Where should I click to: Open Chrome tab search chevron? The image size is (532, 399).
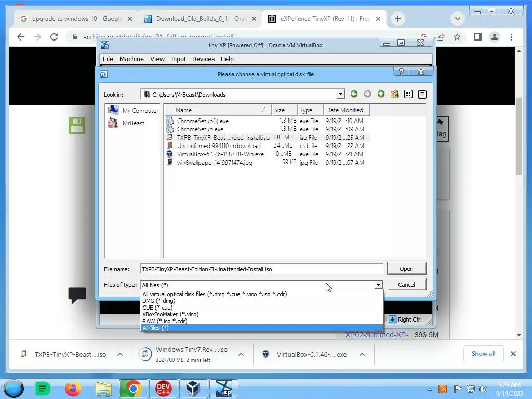tap(457, 19)
